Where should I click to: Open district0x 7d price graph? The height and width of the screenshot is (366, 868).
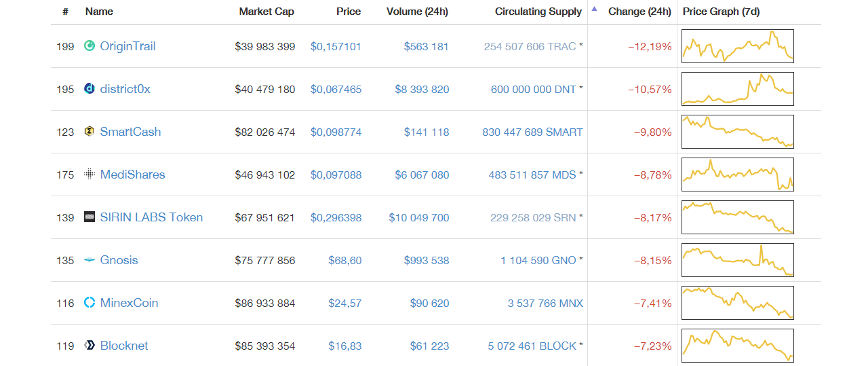coord(738,89)
